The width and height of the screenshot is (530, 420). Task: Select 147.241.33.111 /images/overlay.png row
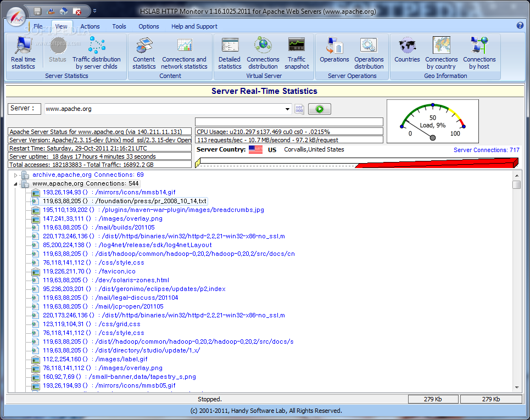(x=103, y=219)
